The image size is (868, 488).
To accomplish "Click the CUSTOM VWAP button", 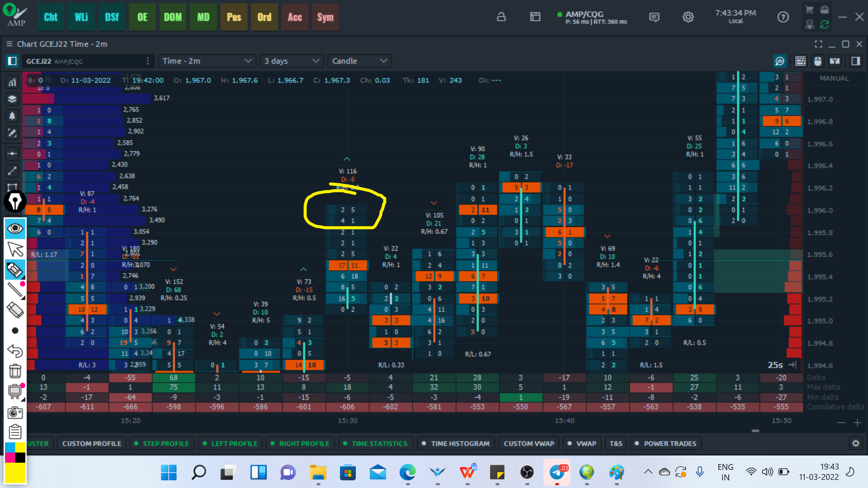I will tap(529, 444).
